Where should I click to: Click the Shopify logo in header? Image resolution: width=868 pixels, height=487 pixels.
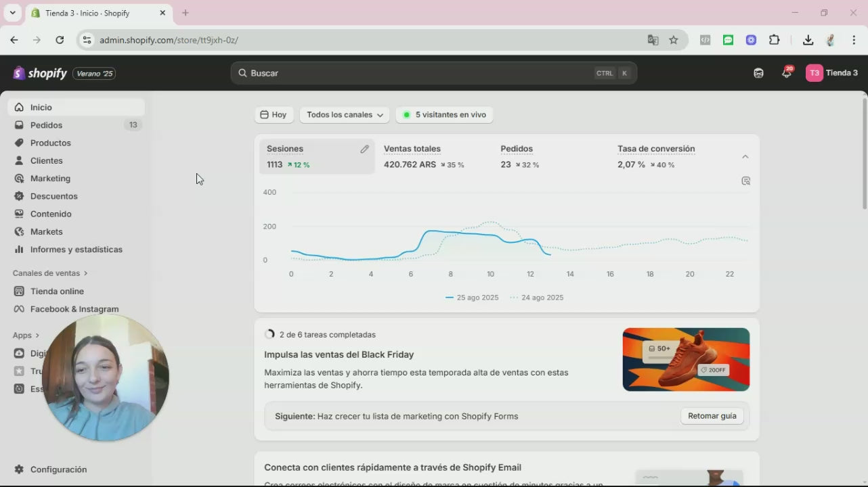tap(40, 73)
